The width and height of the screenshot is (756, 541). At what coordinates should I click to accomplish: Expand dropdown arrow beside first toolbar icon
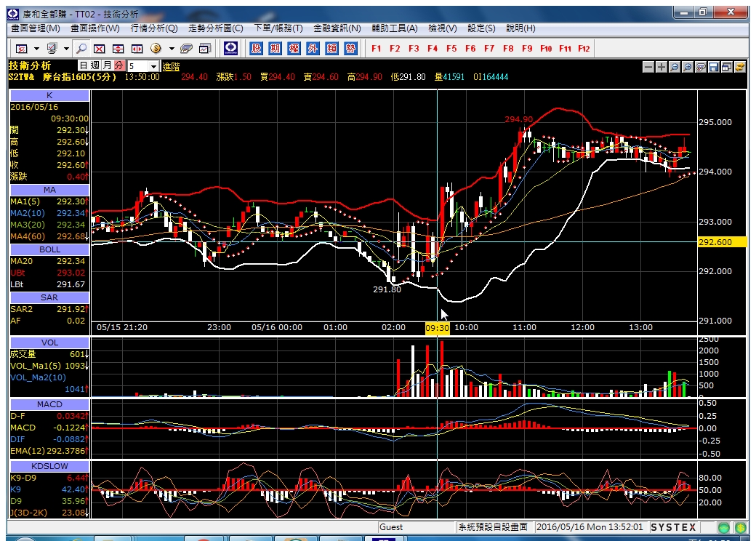36,49
